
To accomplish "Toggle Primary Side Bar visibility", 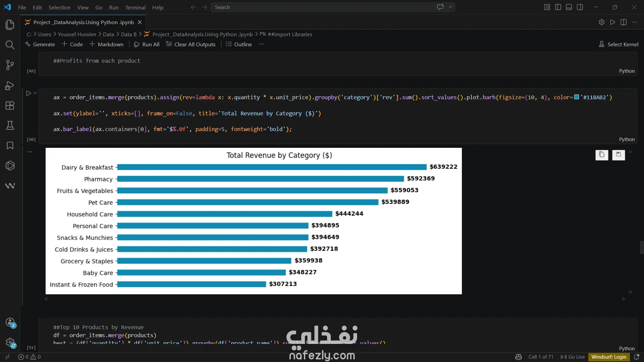I will pos(558,7).
